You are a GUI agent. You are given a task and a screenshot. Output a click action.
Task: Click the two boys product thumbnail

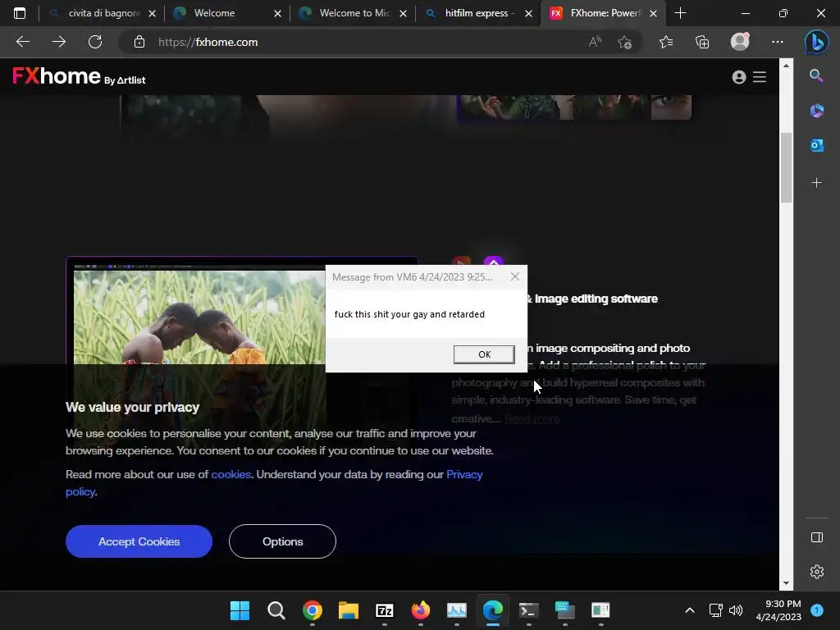coord(199,317)
